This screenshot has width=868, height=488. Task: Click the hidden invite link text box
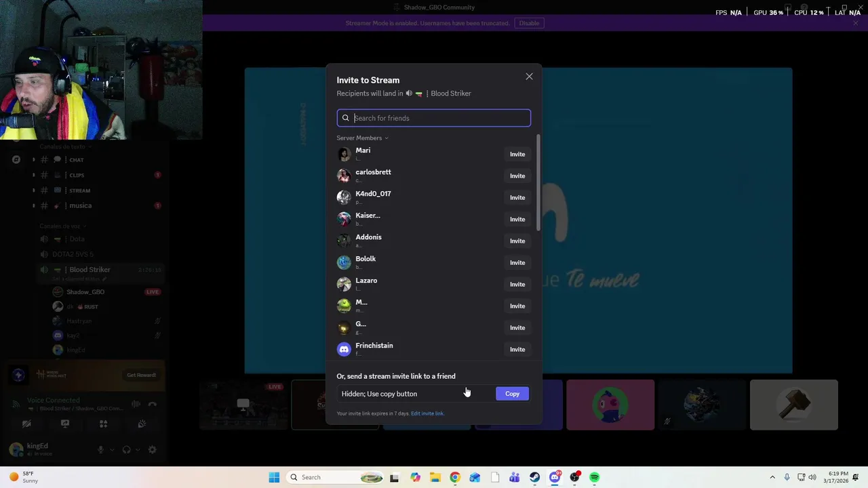415,394
